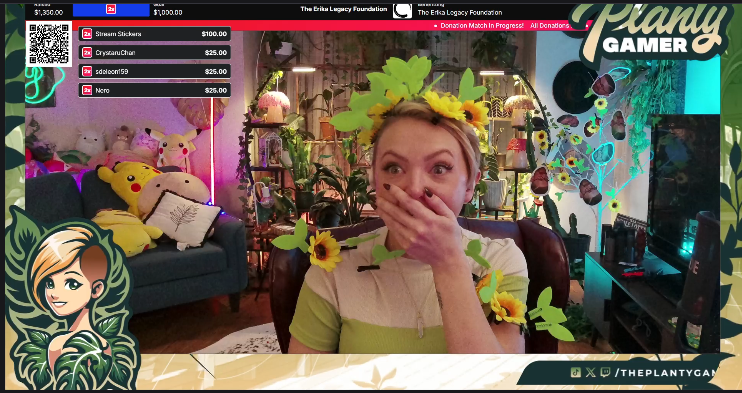The height and width of the screenshot is (393, 742).
Task: Click the 2x icon next to CrystaruChan
Action: [87, 53]
